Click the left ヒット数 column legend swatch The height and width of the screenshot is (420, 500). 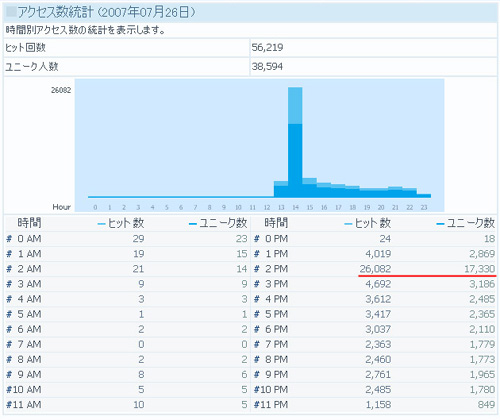point(102,224)
